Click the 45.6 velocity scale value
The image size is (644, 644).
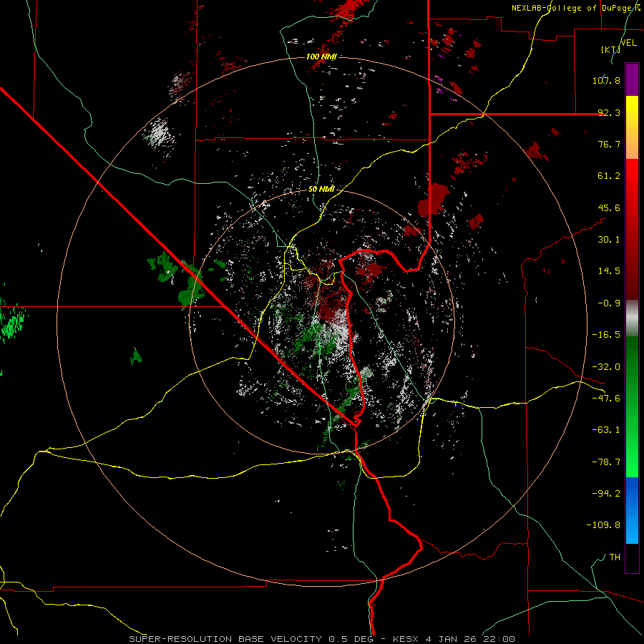(x=609, y=208)
